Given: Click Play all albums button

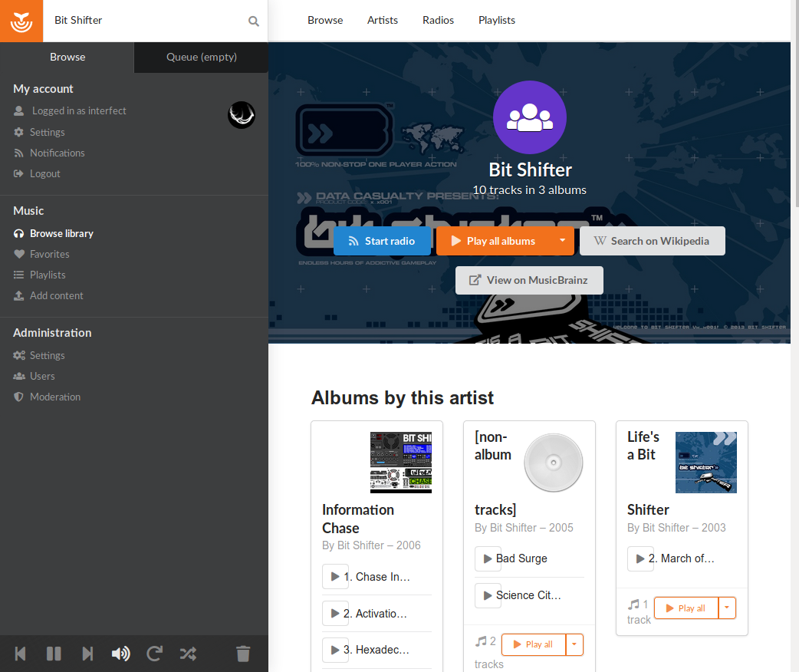Looking at the screenshot, I should pos(494,241).
